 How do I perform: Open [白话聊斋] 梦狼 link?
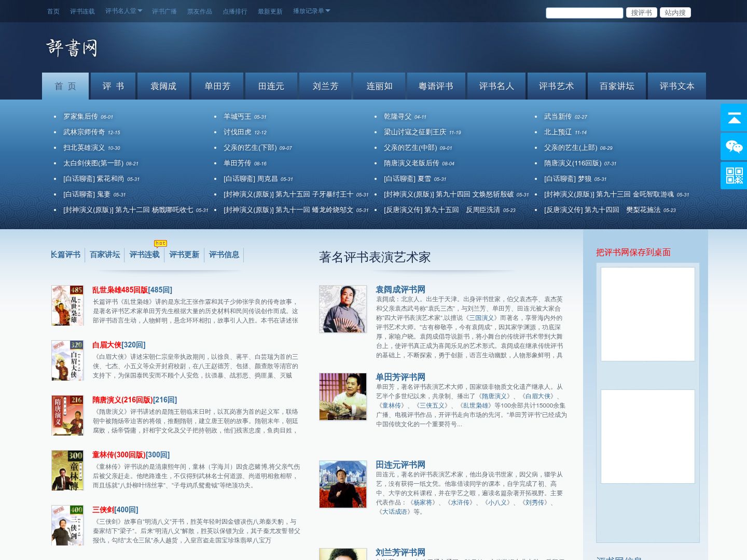(x=568, y=179)
